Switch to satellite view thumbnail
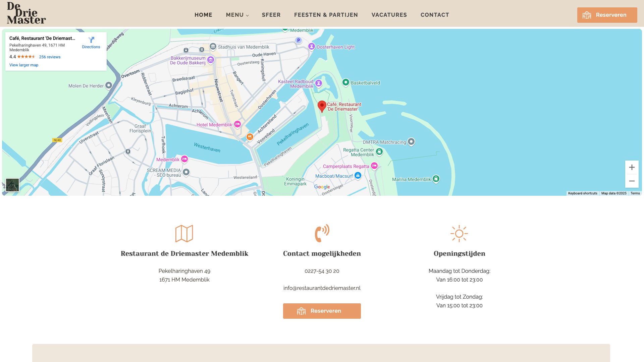The height and width of the screenshot is (362, 644). [12, 185]
